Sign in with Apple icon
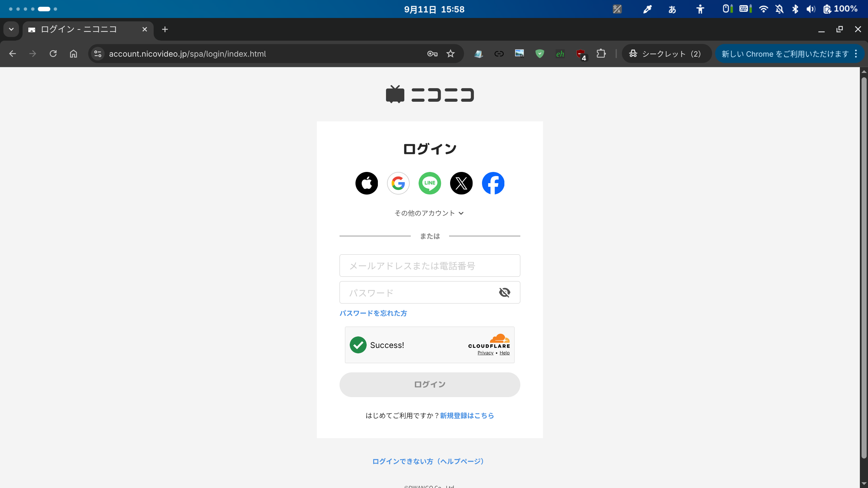This screenshot has width=868, height=488. [366, 183]
